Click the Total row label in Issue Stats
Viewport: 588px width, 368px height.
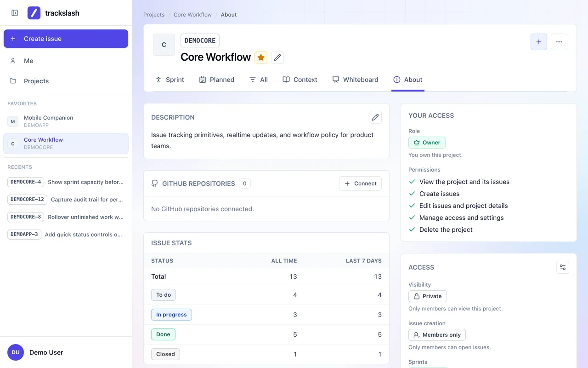click(x=158, y=276)
